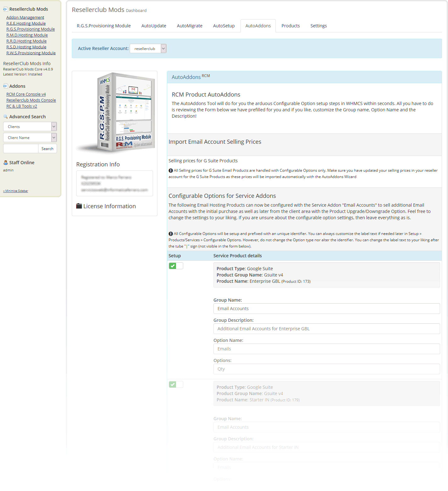
Task: Click the 'admin' staff name
Action: 9,170
